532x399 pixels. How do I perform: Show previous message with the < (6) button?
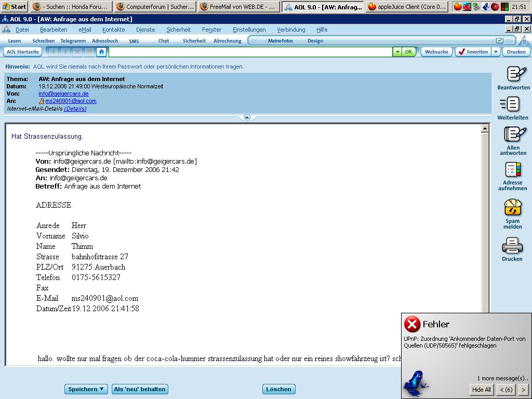tap(506, 390)
